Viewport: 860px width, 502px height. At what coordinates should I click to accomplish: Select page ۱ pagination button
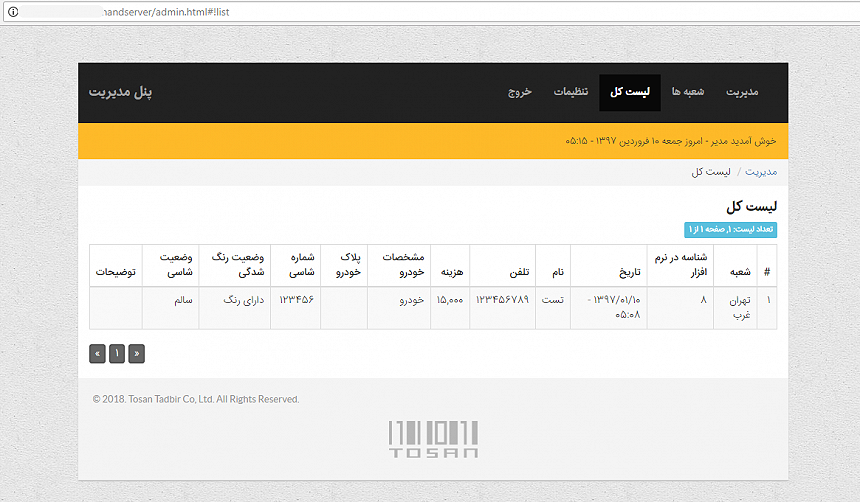point(117,353)
